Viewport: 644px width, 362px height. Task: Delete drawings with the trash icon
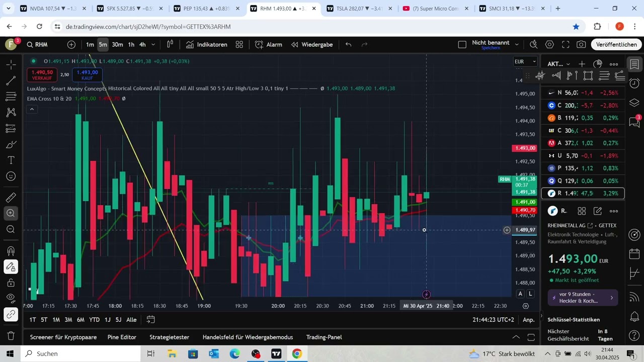tap(11, 335)
